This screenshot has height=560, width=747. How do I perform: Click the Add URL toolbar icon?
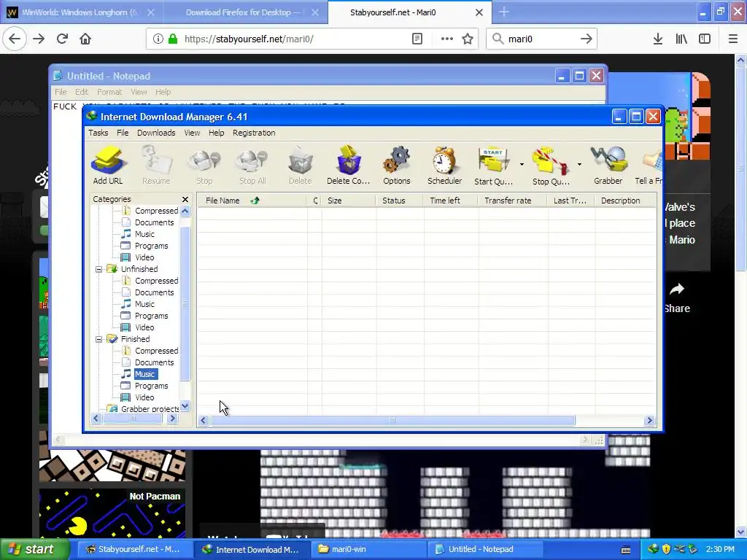pos(108,165)
